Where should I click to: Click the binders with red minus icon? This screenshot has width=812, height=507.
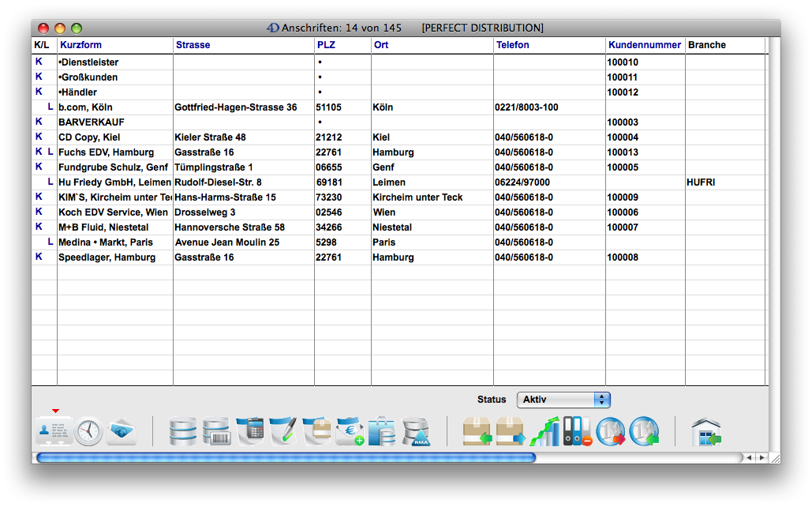577,431
